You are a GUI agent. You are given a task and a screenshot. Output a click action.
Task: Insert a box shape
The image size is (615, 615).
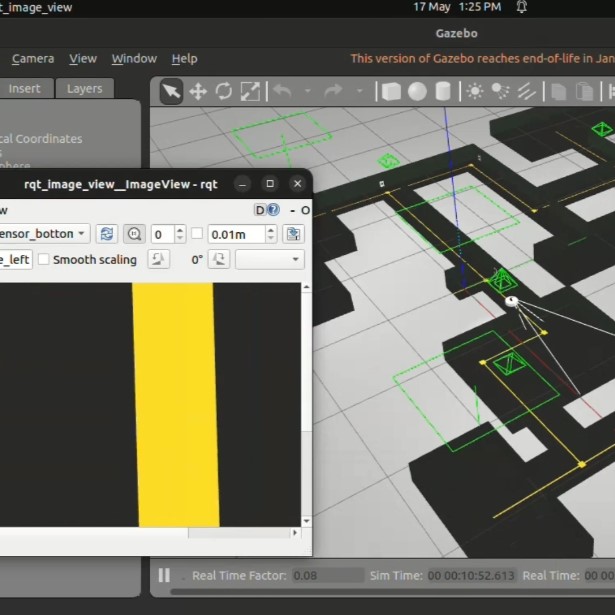click(x=391, y=91)
